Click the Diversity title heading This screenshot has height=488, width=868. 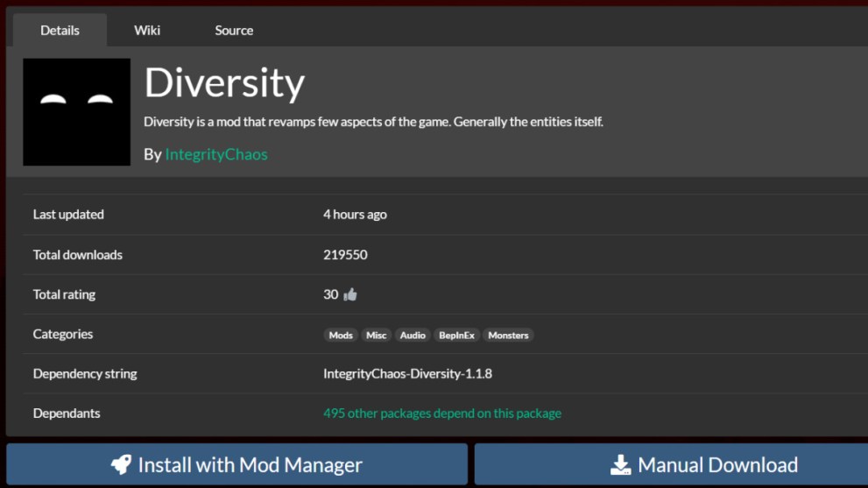(x=224, y=83)
